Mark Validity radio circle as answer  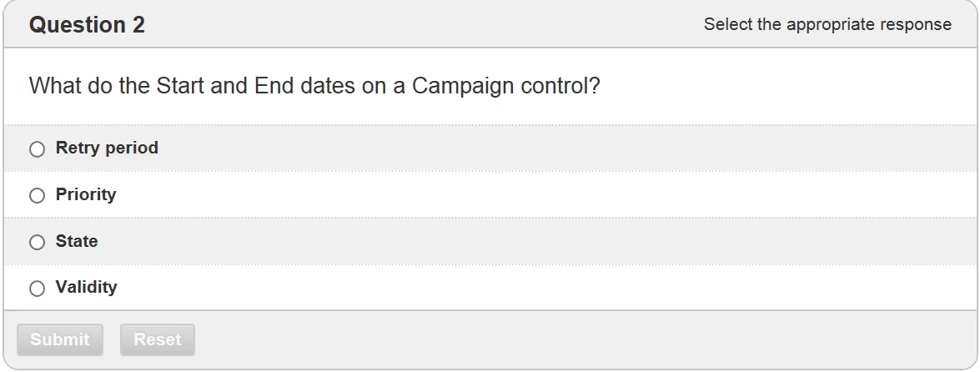click(37, 289)
